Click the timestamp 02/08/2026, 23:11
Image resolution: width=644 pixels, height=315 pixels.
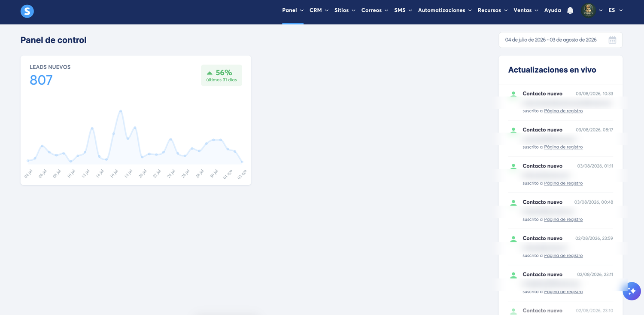point(595,274)
